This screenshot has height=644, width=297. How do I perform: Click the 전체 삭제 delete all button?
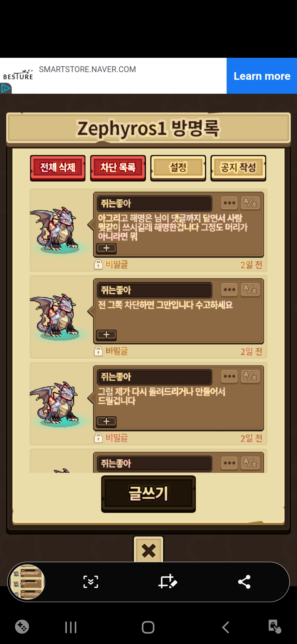click(x=58, y=168)
